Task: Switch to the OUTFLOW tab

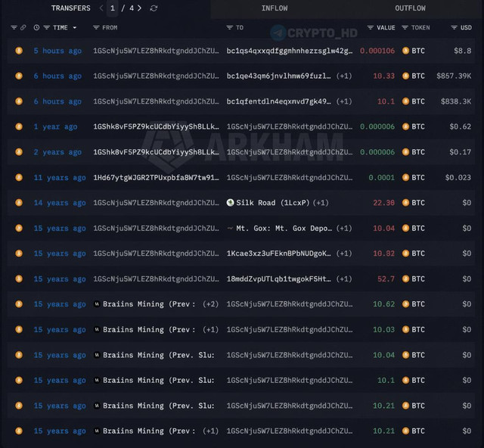Action: 410,8
